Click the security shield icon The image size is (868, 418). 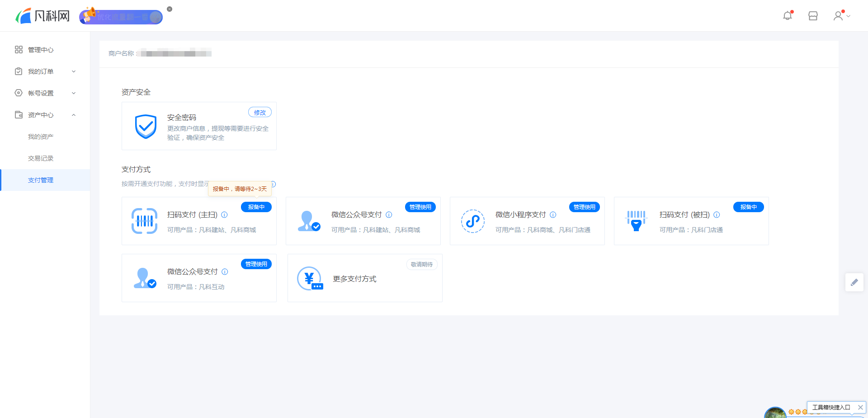pos(146,126)
